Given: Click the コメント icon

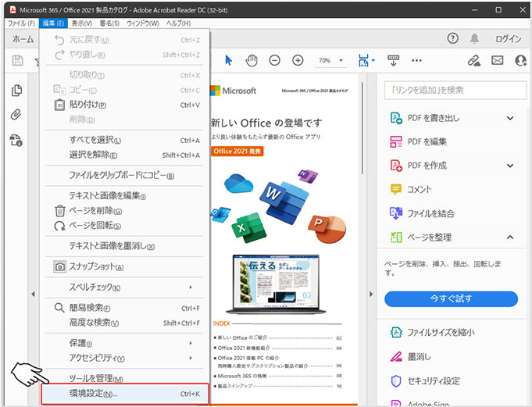Looking at the screenshot, I should coord(395,189).
